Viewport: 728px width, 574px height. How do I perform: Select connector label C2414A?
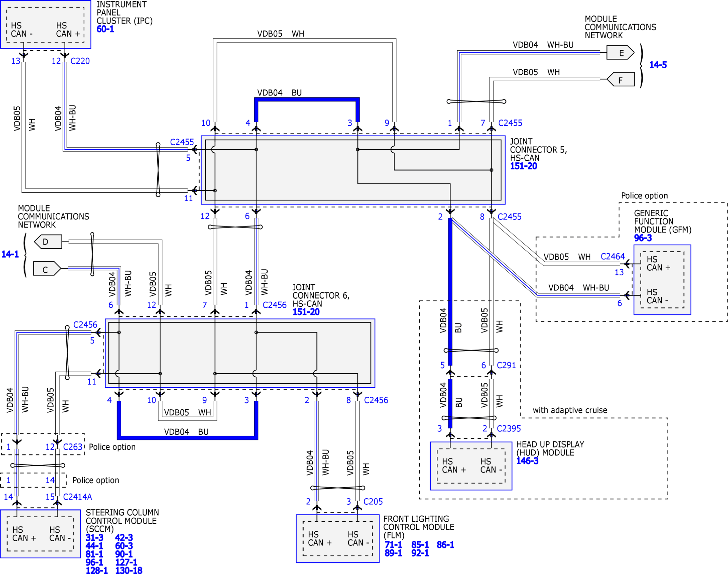pos(78,497)
